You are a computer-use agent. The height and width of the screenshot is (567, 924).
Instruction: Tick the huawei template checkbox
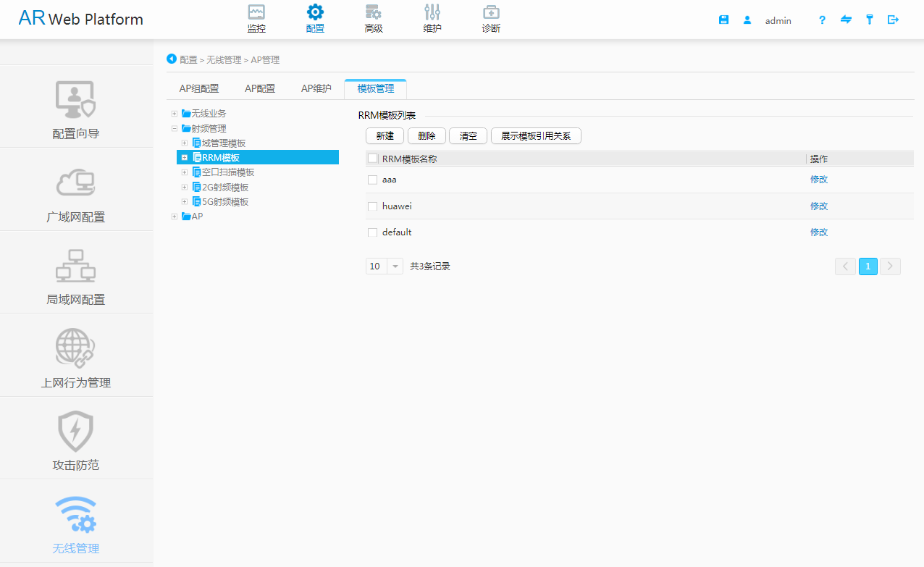[x=372, y=206]
